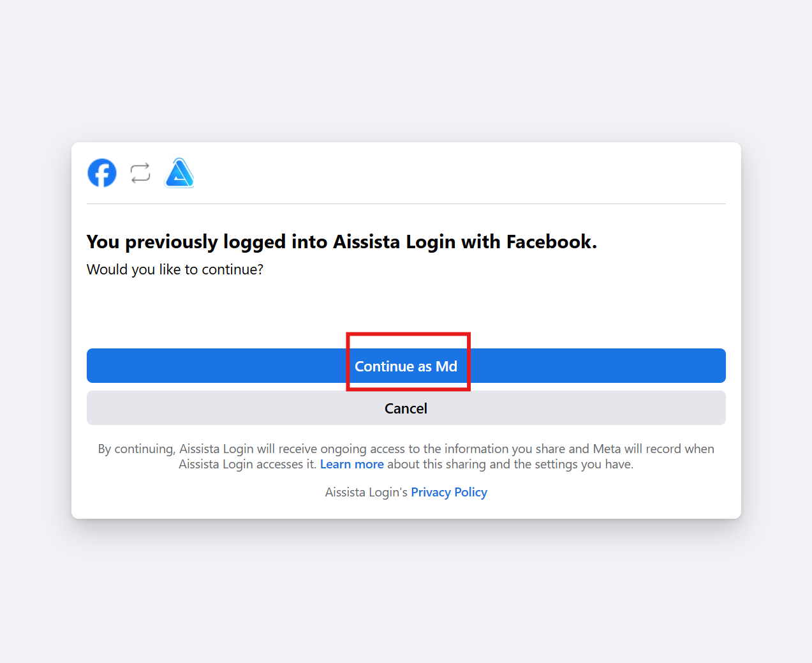Open Aissista Login's Privacy Policy link
Image resolution: width=812 pixels, height=663 pixels.
448,493
